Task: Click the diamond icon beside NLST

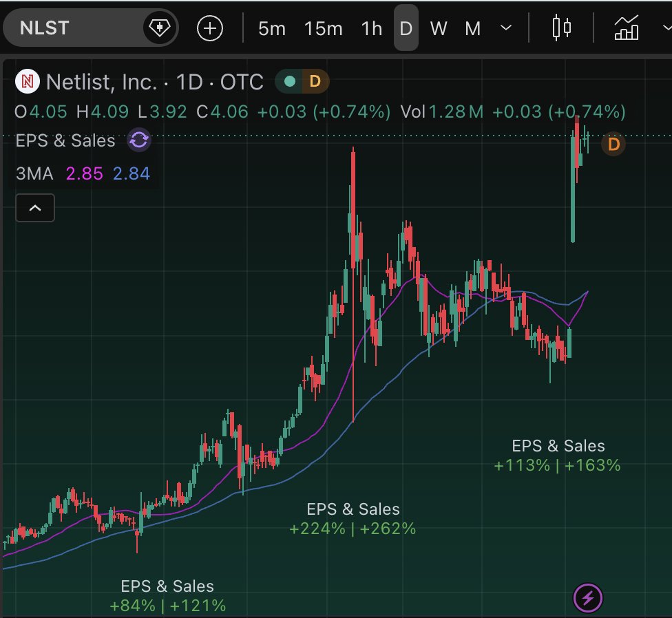Action: click(160, 28)
